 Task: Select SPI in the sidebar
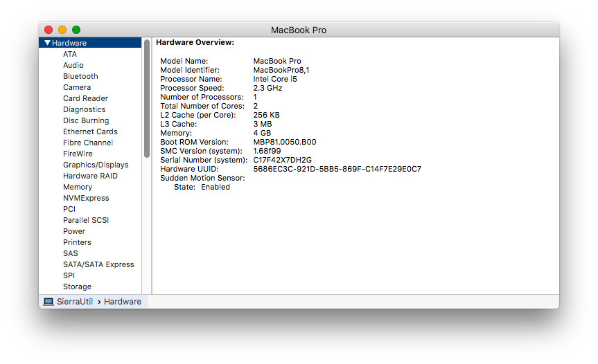[x=69, y=275]
